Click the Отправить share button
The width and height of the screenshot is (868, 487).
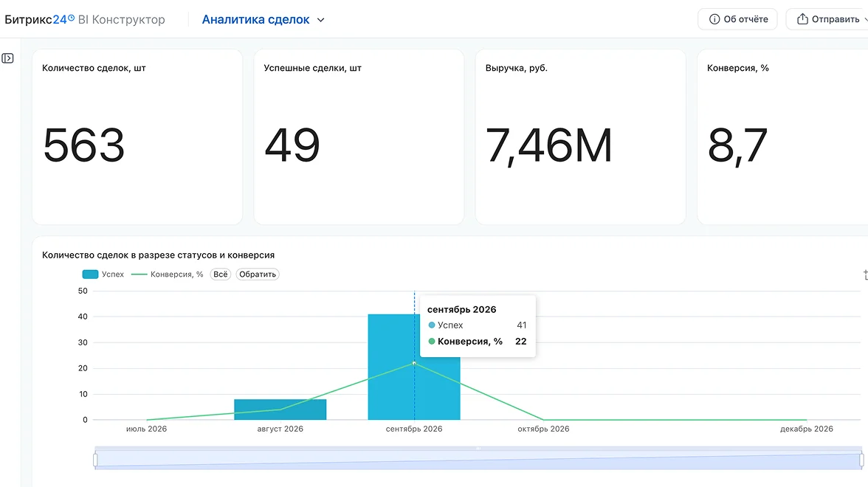828,19
